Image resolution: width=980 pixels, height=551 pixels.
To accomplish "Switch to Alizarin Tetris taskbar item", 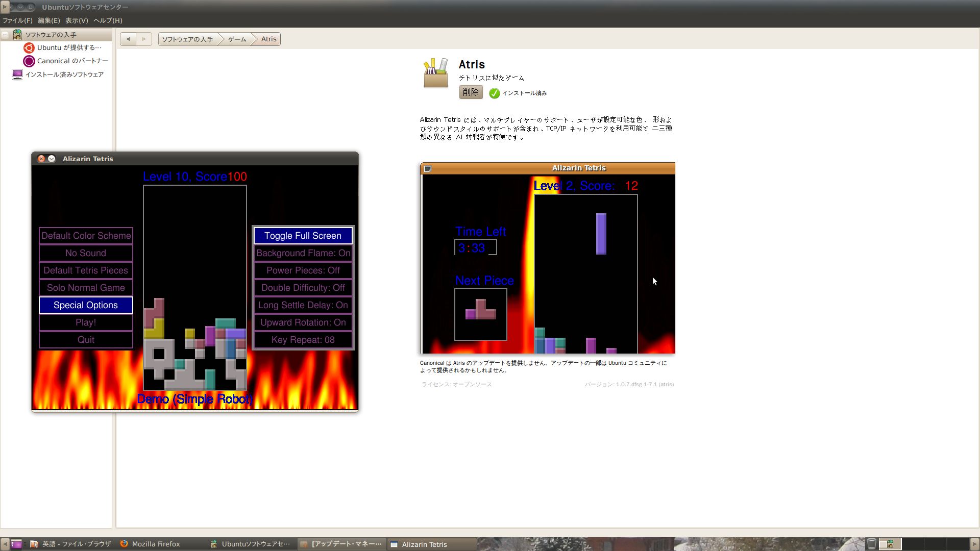I will point(432,544).
